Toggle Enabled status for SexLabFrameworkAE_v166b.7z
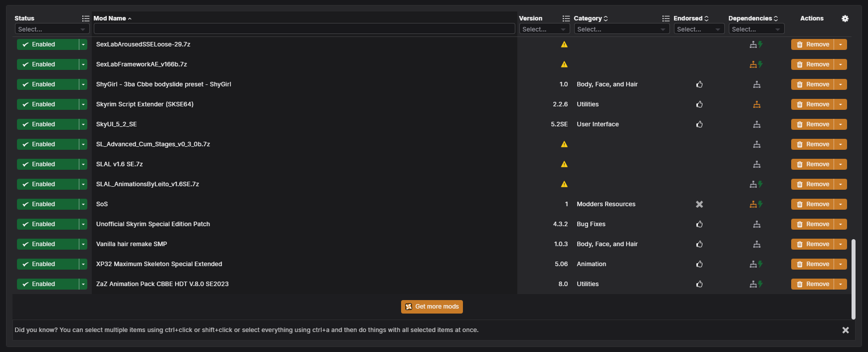The width and height of the screenshot is (868, 352). [48, 64]
